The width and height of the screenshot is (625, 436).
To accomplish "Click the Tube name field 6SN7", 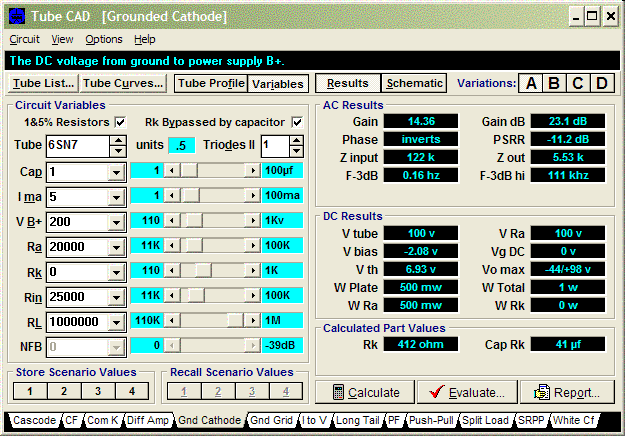I will 78,146.
